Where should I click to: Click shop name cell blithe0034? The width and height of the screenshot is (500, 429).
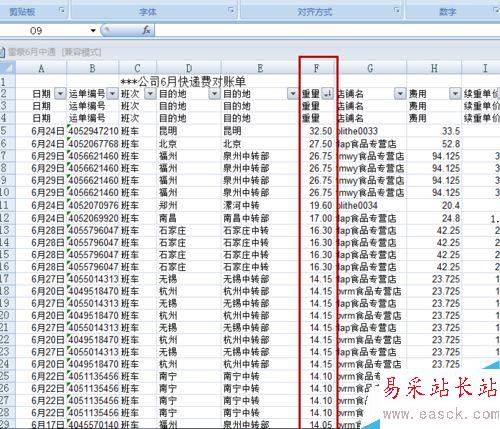pyautogui.click(x=370, y=205)
